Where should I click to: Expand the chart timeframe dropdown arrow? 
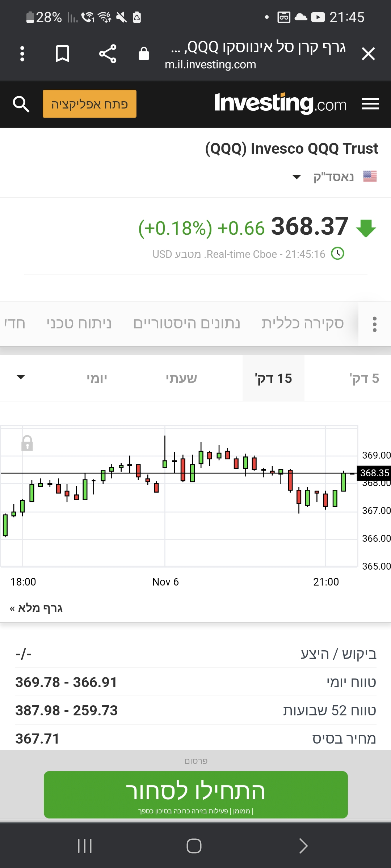[x=21, y=377]
